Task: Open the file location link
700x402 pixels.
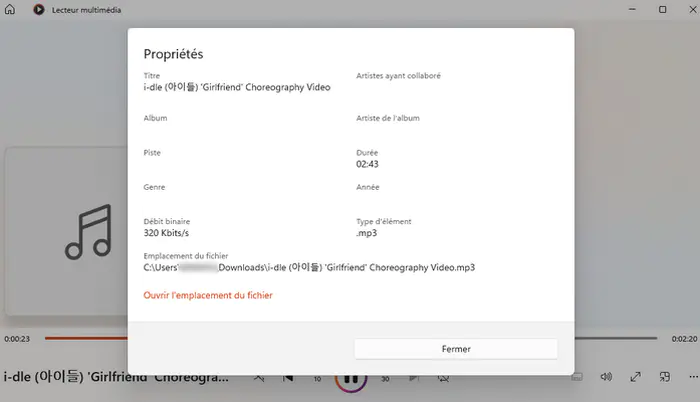Action: pyautogui.click(x=208, y=295)
